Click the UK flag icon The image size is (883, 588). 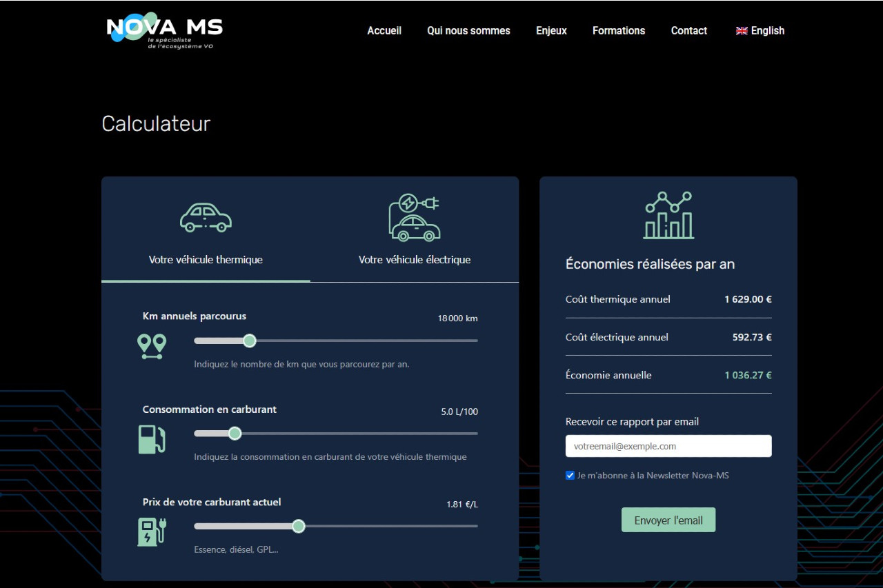click(x=742, y=31)
